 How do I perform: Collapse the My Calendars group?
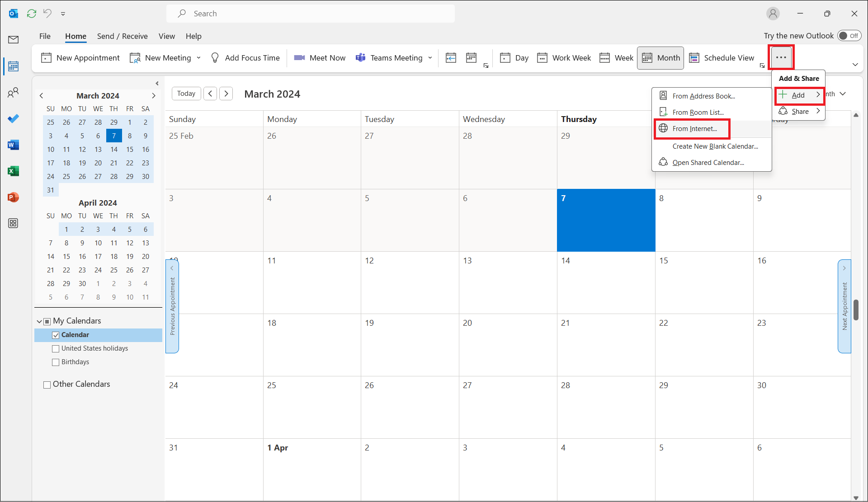click(39, 321)
